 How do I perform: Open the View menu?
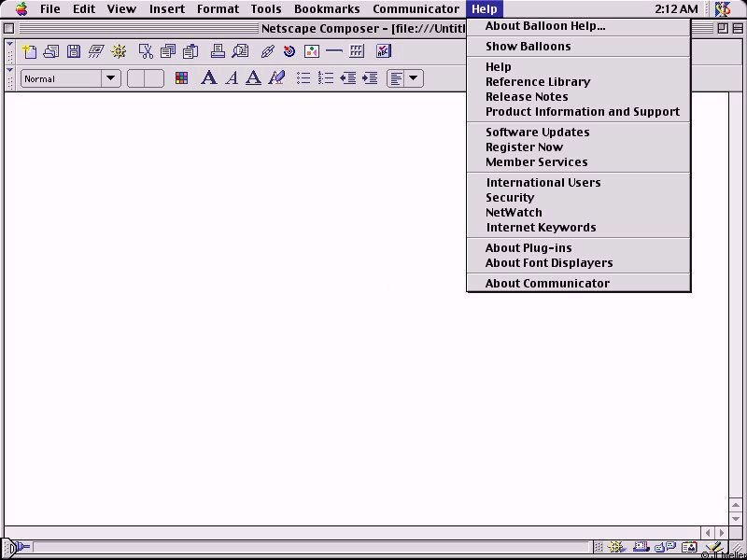click(121, 9)
